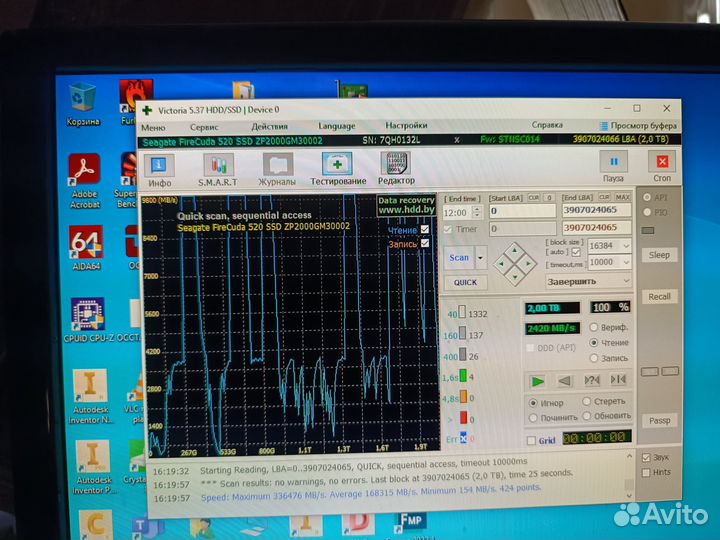720x540 pixels.
Task: Open the Завершить action dropdown
Action: 588,281
